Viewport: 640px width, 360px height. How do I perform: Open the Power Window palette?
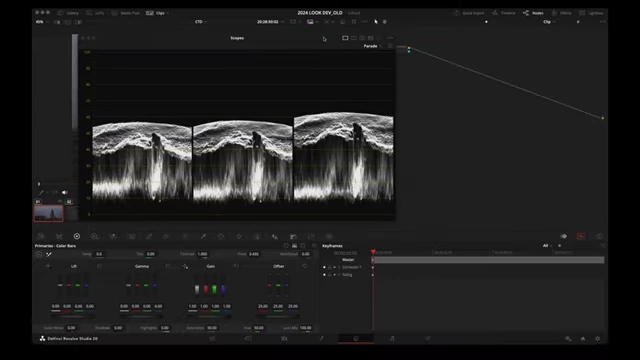[x=221, y=236]
